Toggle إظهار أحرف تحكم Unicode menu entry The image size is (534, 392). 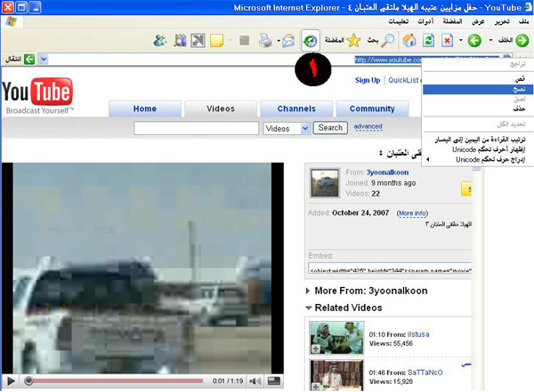click(478, 149)
